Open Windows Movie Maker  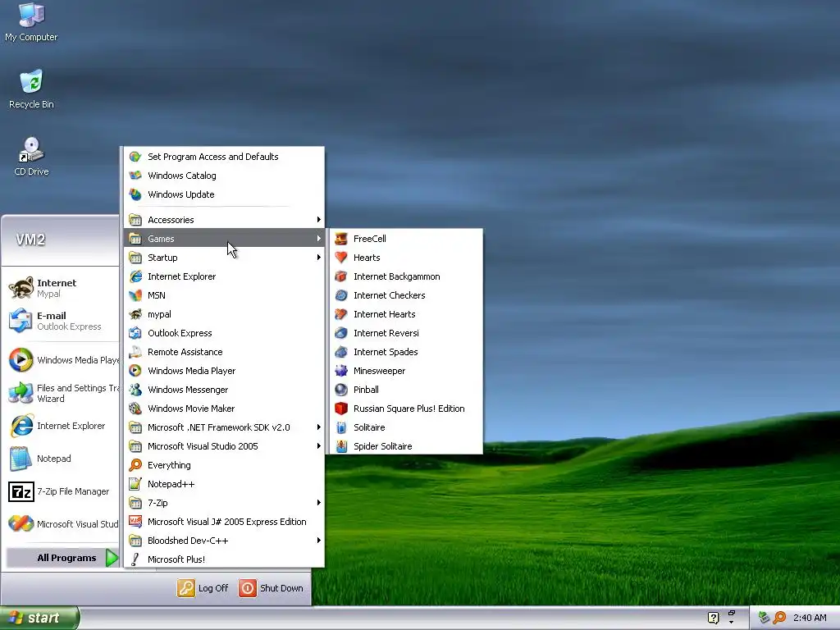[x=224, y=409]
